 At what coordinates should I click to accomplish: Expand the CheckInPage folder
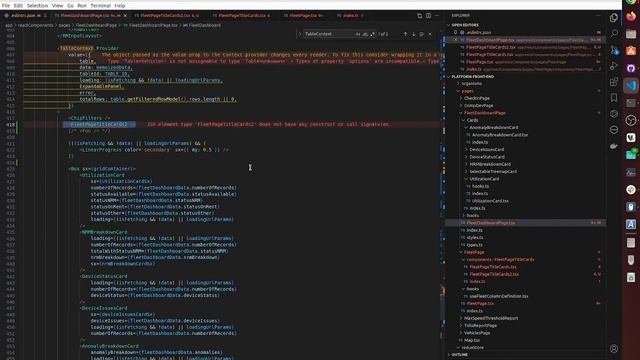coord(477,98)
